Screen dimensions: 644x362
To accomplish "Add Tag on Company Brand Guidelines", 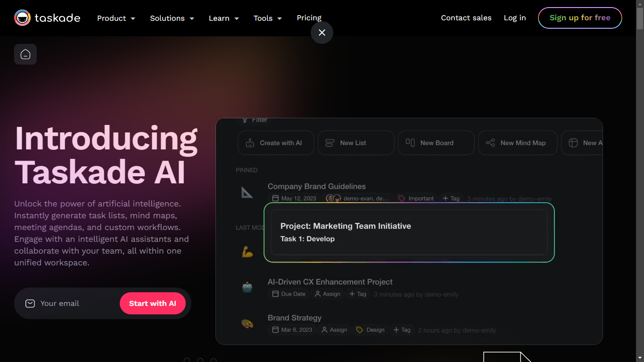I will click(x=451, y=198).
